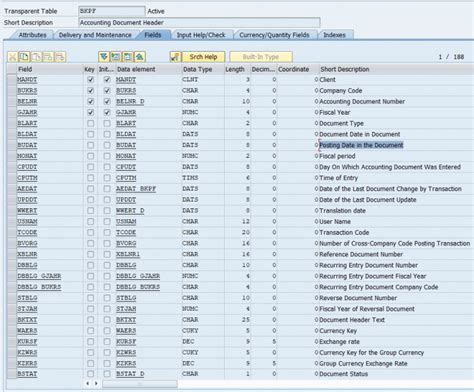This screenshot has height=392, width=474.
Task: Switch to the Currency/Quantity Fields tab
Action: click(x=274, y=35)
